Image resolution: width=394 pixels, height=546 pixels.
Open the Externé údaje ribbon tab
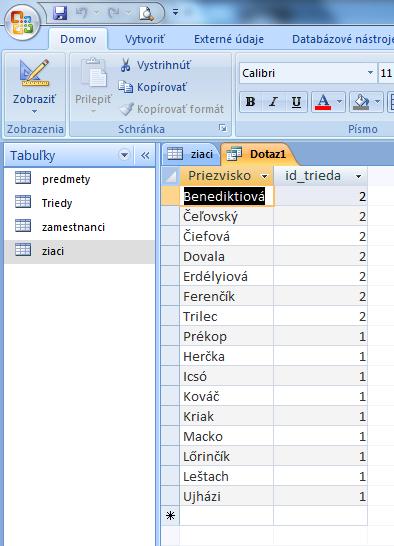(229, 39)
